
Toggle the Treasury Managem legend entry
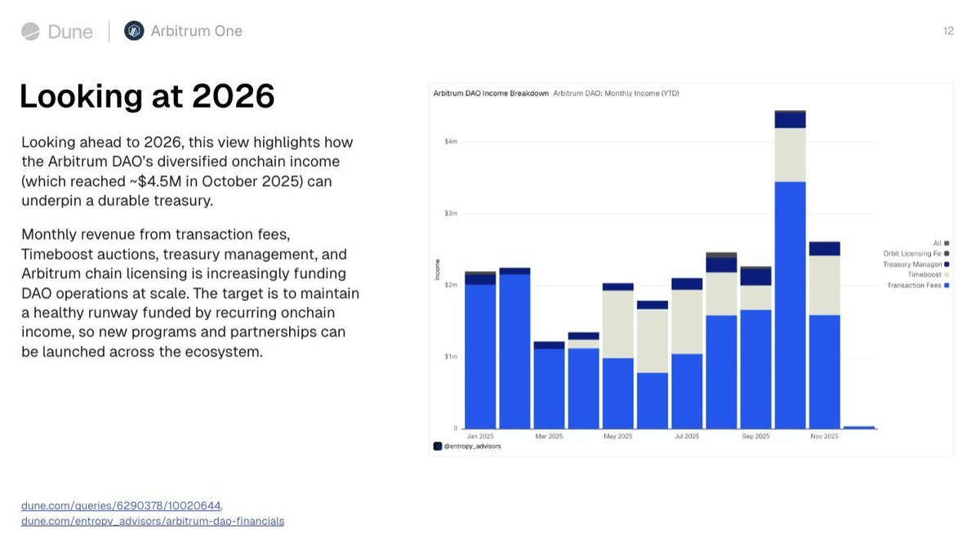pos(916,265)
